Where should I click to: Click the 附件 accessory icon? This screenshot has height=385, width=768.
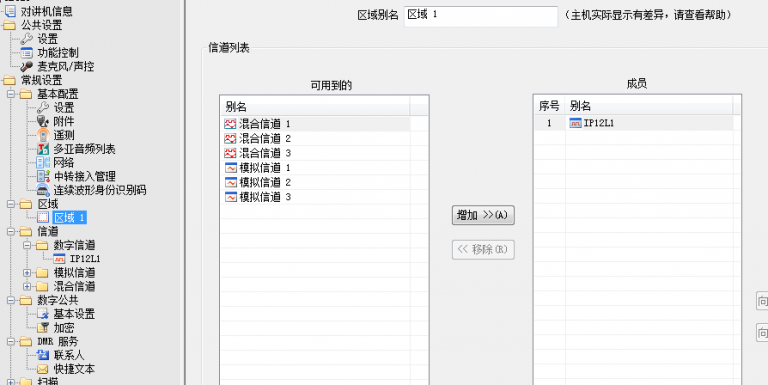[x=43, y=121]
